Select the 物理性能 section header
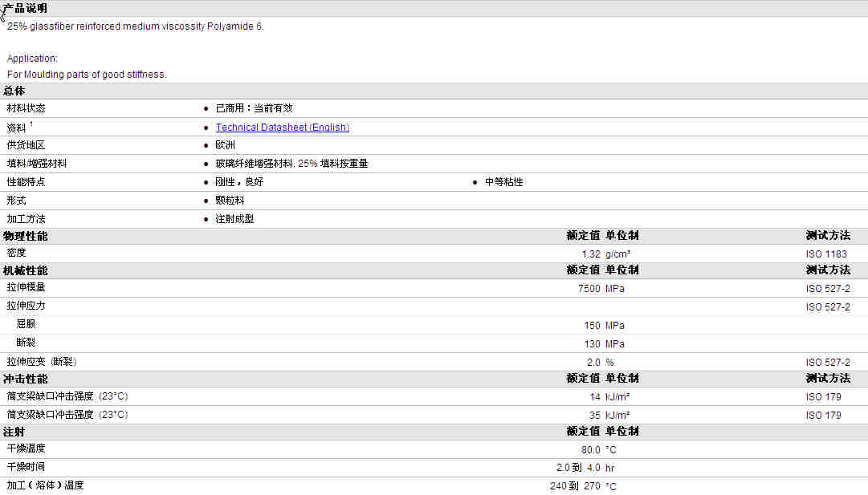The width and height of the screenshot is (868, 495). pos(26,236)
